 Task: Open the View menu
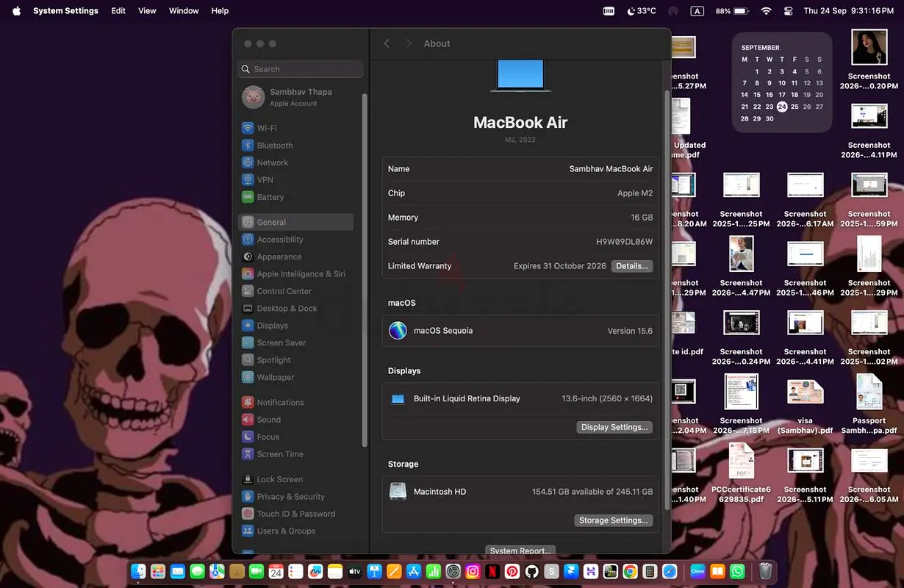(x=147, y=11)
